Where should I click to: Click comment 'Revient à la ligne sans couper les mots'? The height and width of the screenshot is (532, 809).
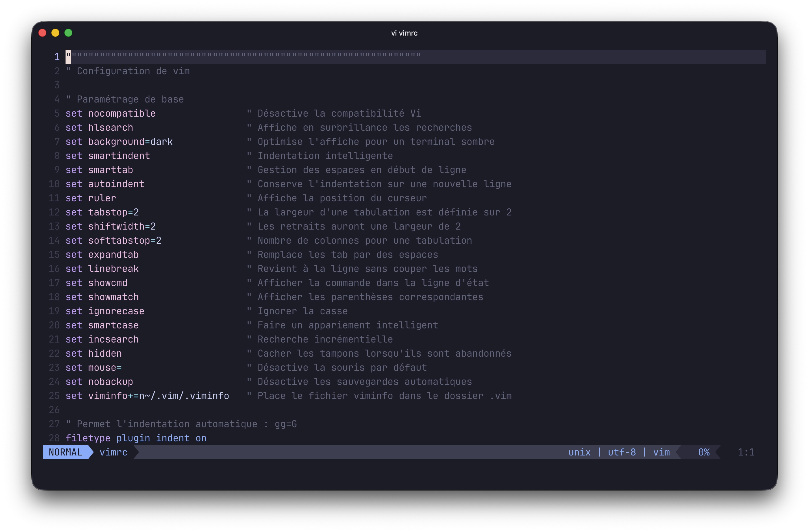pos(367,269)
